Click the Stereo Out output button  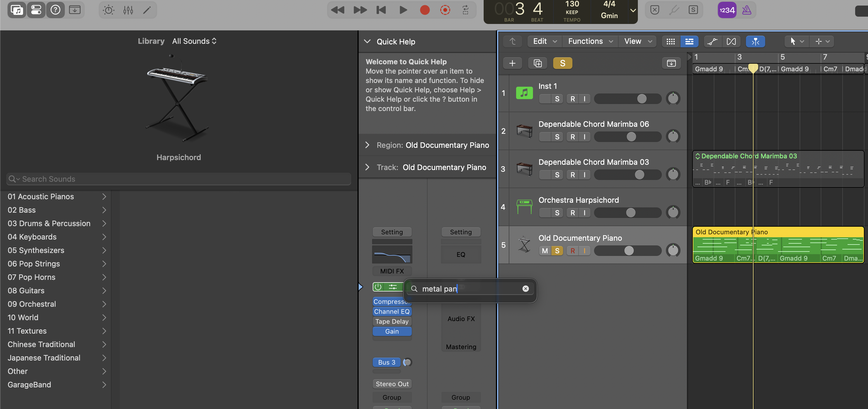click(392, 384)
